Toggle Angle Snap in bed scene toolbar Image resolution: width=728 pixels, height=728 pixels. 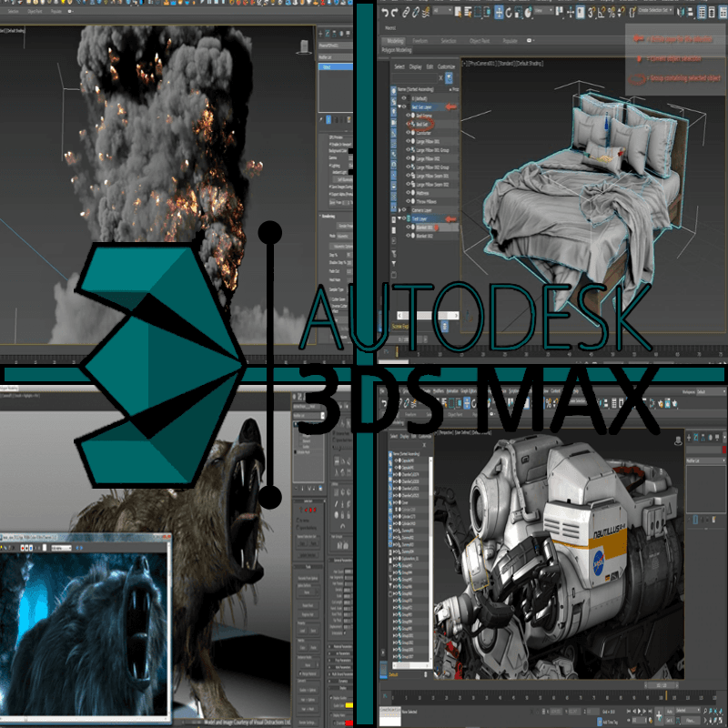tap(602, 13)
